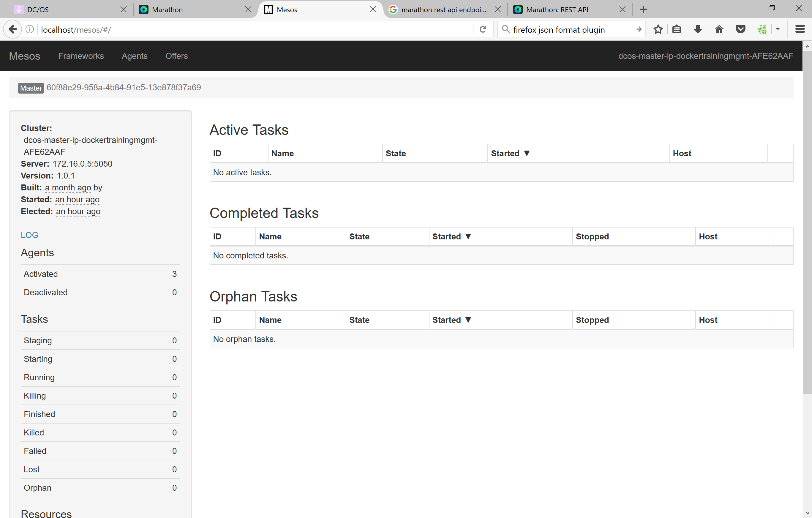Click the cluster name in the navbar

tap(705, 56)
